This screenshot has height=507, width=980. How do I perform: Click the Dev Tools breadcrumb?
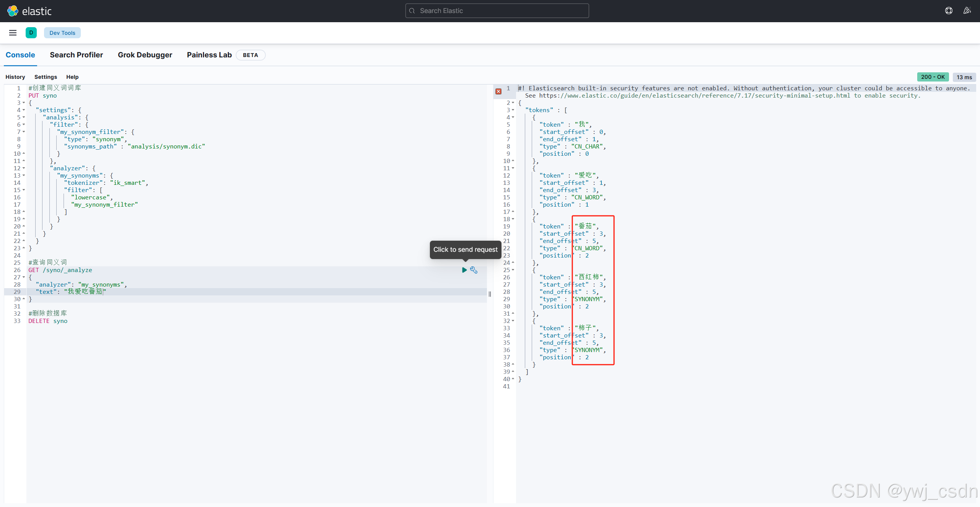[x=62, y=33]
